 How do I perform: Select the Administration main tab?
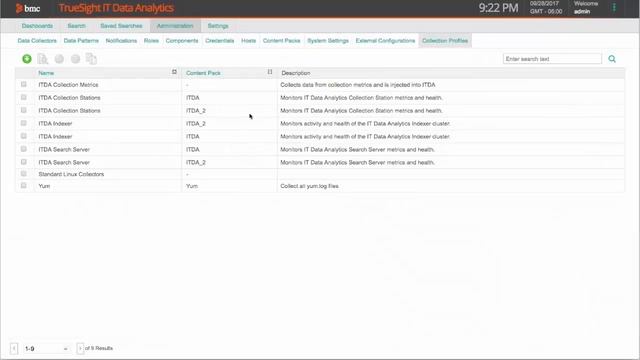[x=175, y=26]
